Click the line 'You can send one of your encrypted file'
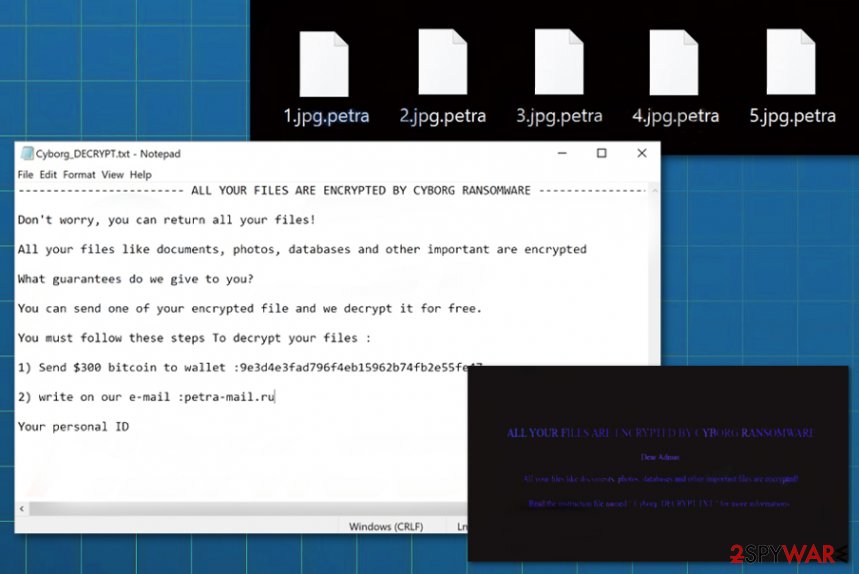Image resolution: width=859 pixels, height=574 pixels. (249, 308)
